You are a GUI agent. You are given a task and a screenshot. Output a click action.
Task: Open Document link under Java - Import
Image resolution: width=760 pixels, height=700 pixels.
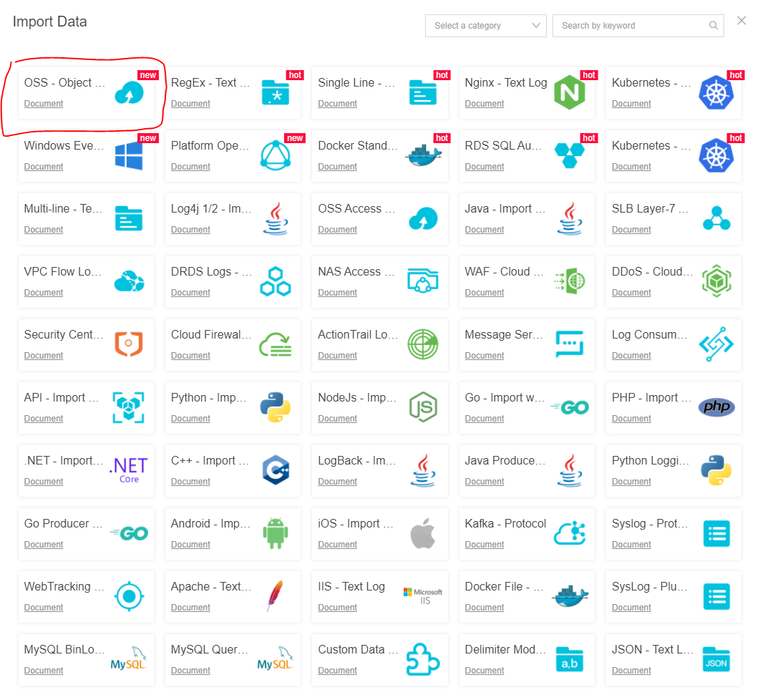click(484, 230)
